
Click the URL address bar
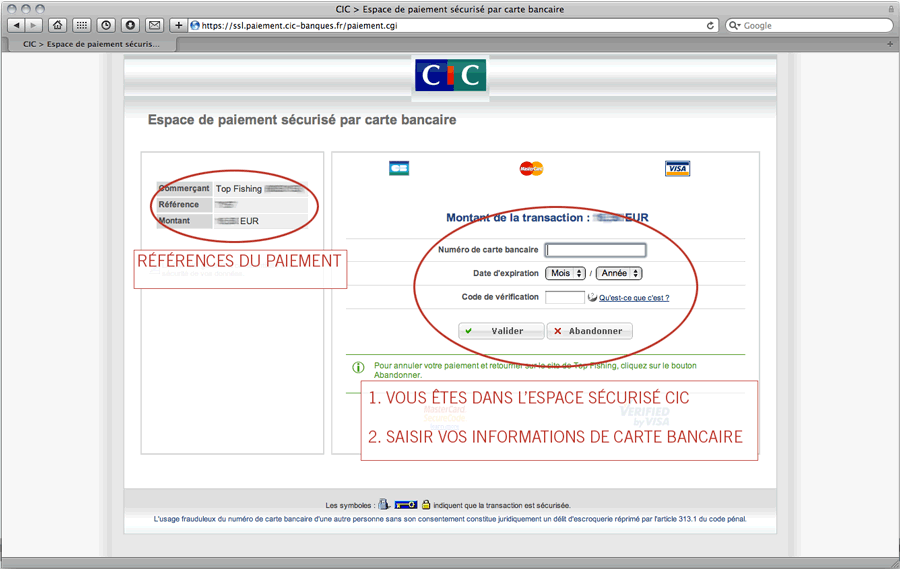(x=453, y=25)
